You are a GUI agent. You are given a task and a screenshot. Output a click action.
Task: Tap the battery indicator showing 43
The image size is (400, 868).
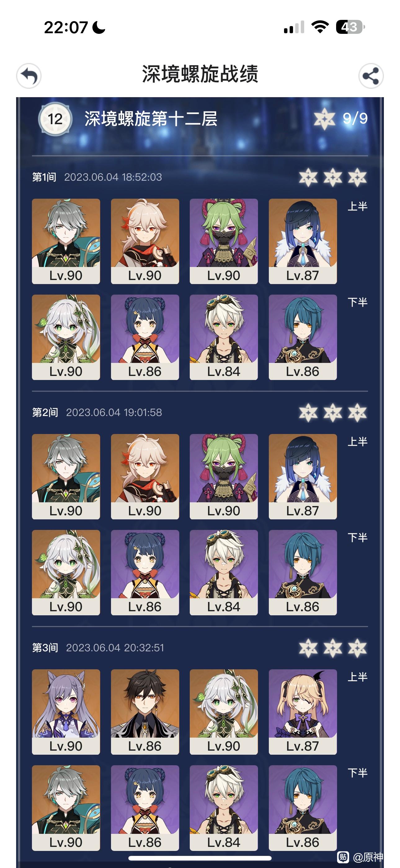(x=350, y=27)
